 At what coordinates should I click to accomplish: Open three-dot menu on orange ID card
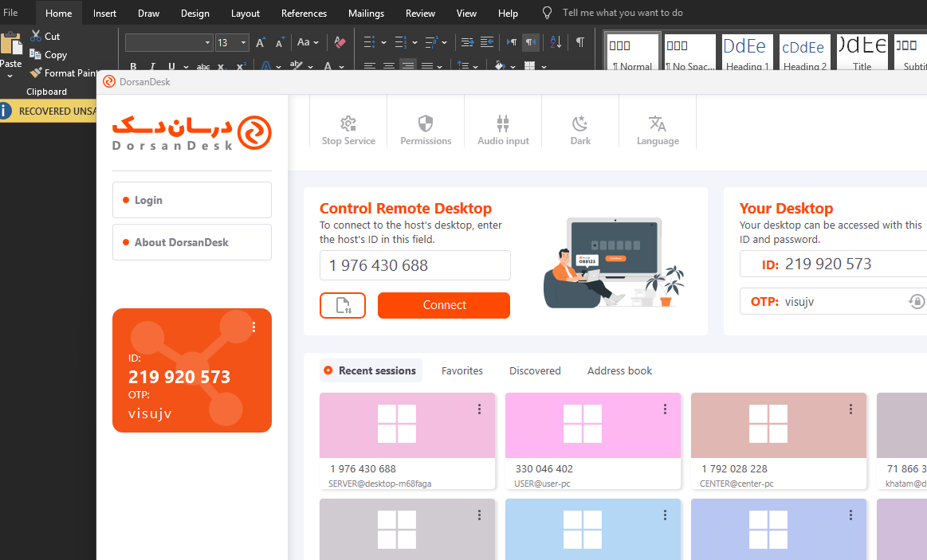coord(253,327)
